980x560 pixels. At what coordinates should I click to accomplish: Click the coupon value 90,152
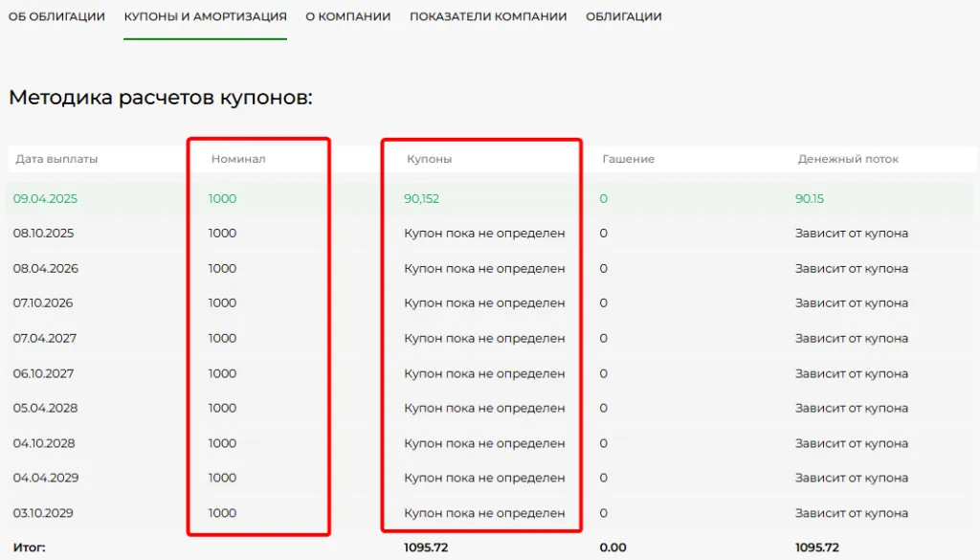tap(422, 199)
